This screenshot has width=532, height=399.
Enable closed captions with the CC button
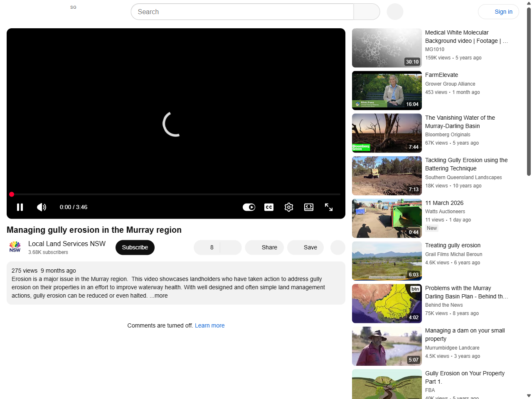click(268, 207)
